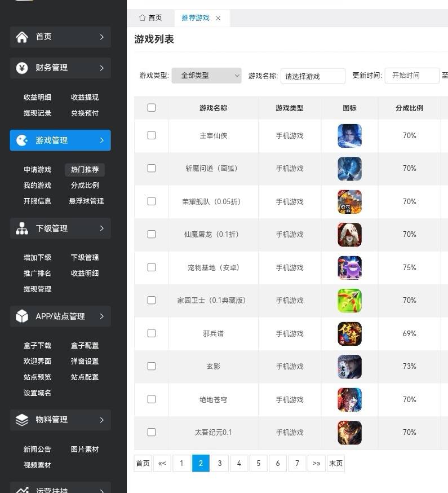Close the 推荐游戏 tab
The image size is (448, 493).
pos(218,18)
